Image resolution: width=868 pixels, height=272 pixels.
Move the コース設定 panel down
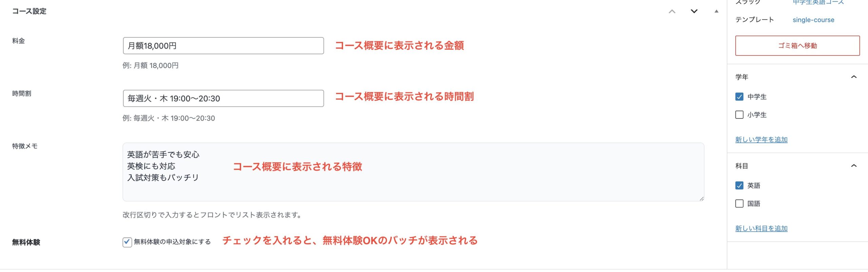pyautogui.click(x=694, y=12)
